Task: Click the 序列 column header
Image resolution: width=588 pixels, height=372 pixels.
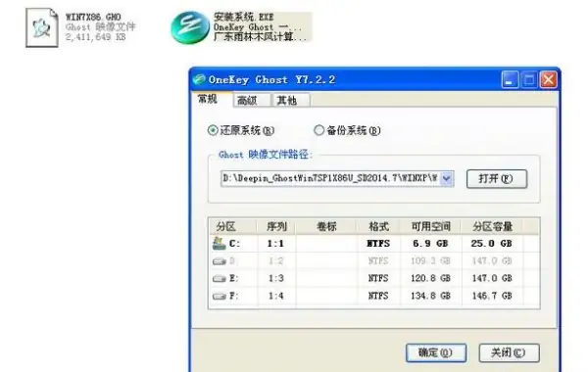Action: click(276, 227)
